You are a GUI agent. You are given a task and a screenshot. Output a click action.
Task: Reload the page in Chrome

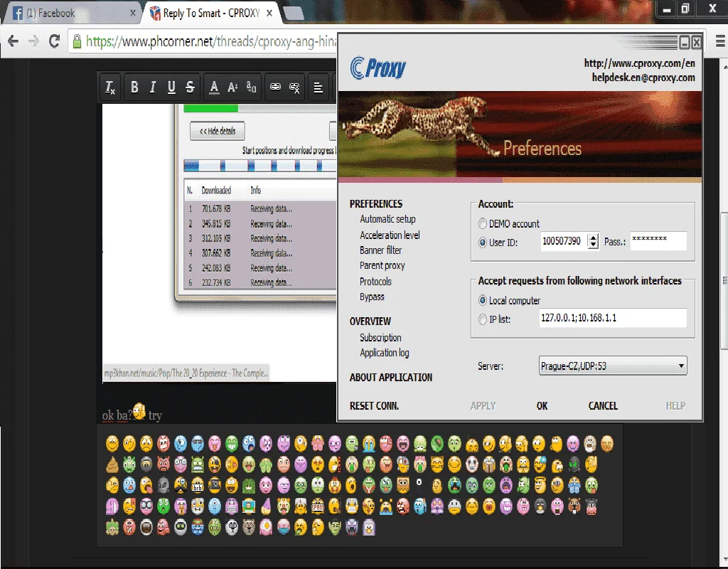(54, 41)
